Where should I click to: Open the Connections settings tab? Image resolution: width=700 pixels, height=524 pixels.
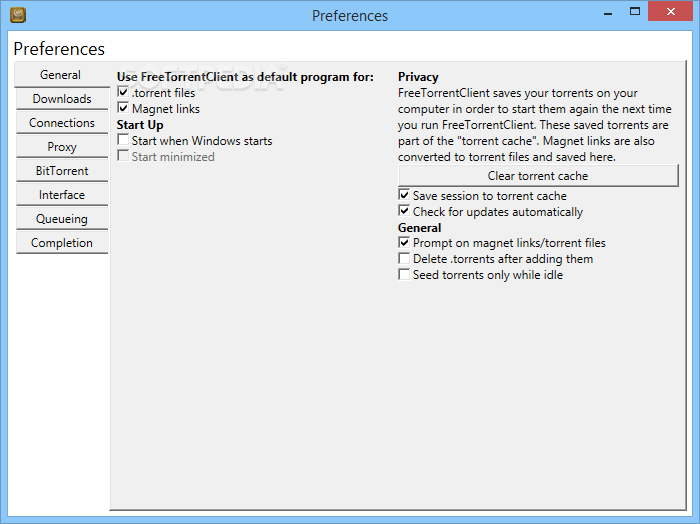[x=62, y=123]
